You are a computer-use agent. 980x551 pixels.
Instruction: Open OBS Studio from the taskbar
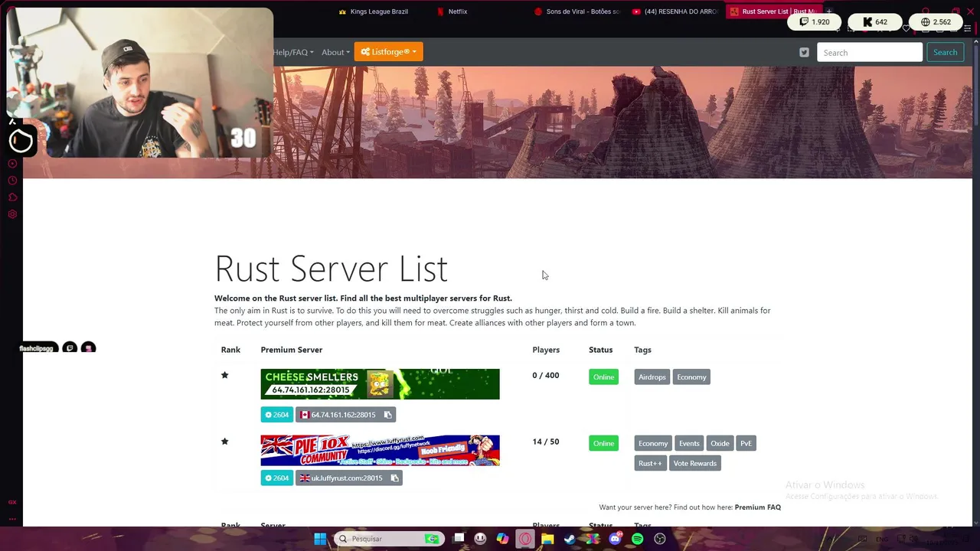(x=660, y=539)
